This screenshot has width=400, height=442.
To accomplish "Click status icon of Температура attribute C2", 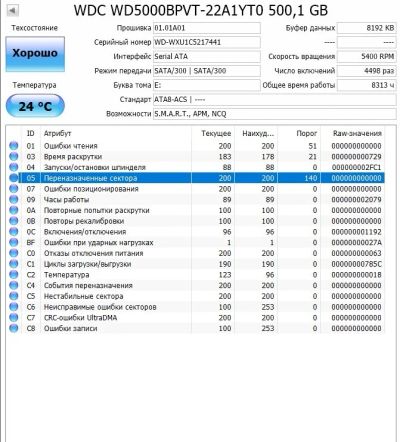I will click(x=14, y=275).
